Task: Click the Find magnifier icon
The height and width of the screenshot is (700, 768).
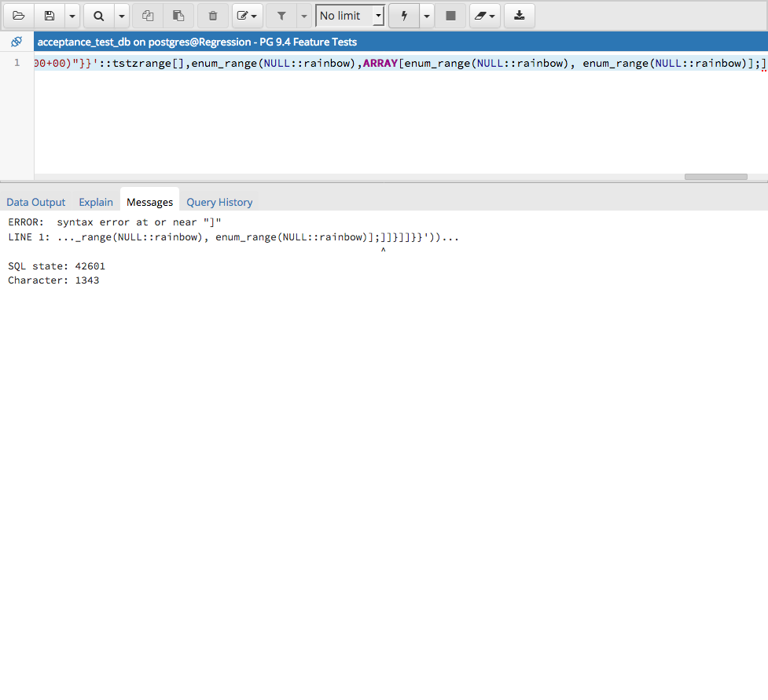Action: tap(99, 16)
